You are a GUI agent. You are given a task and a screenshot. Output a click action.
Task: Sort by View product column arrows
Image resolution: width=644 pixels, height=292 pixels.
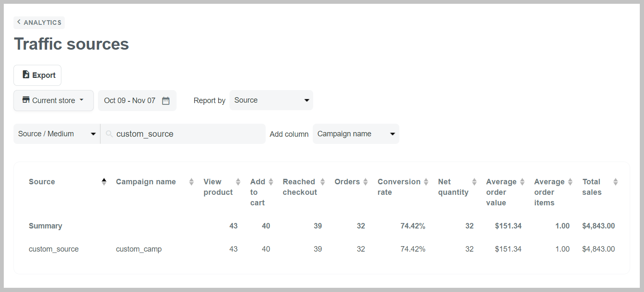coord(238,182)
